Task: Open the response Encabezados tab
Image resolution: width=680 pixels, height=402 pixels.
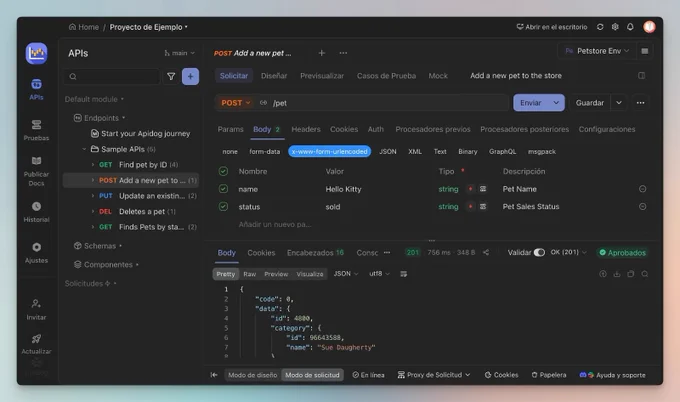Action: [315, 252]
